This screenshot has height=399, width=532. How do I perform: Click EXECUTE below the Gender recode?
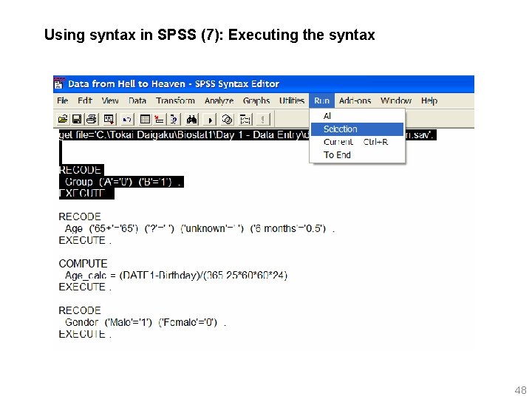pyautogui.click(x=85, y=334)
